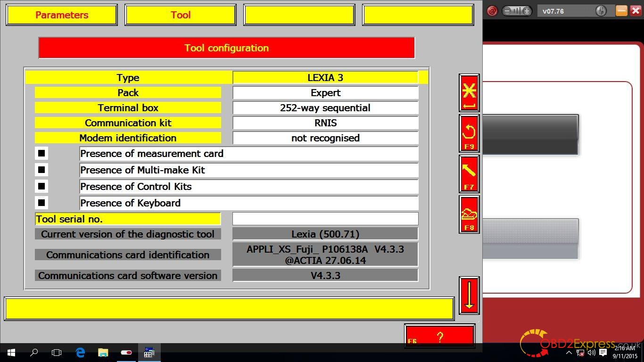Toggle Presence of Keyboard checkbox
This screenshot has height=362, width=644.
tap(41, 203)
